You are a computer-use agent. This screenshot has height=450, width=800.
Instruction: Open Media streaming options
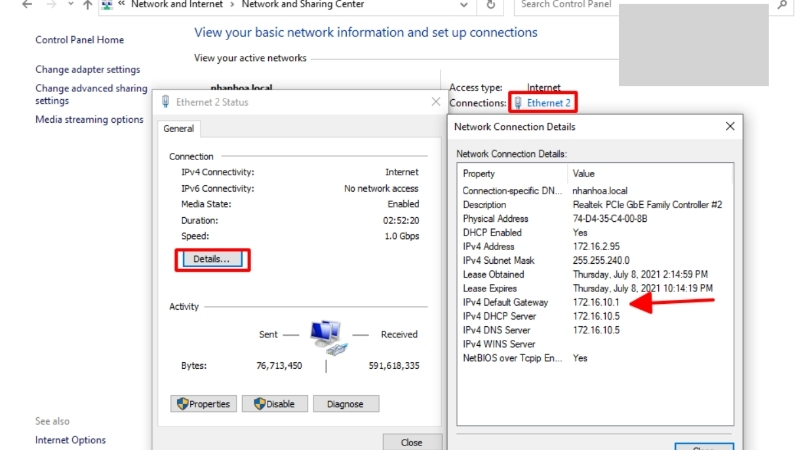[89, 119]
